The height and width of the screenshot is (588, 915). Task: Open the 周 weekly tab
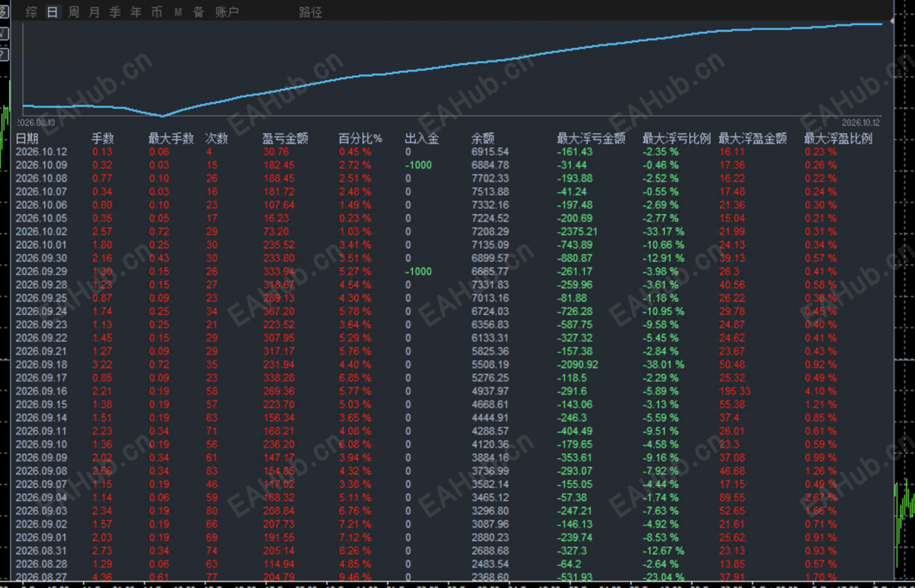(x=73, y=12)
